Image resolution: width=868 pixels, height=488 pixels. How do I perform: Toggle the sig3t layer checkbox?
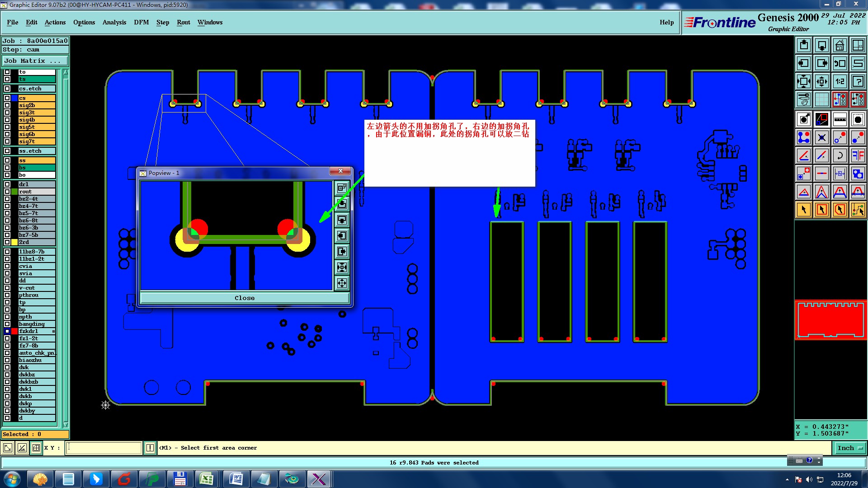coord(7,113)
